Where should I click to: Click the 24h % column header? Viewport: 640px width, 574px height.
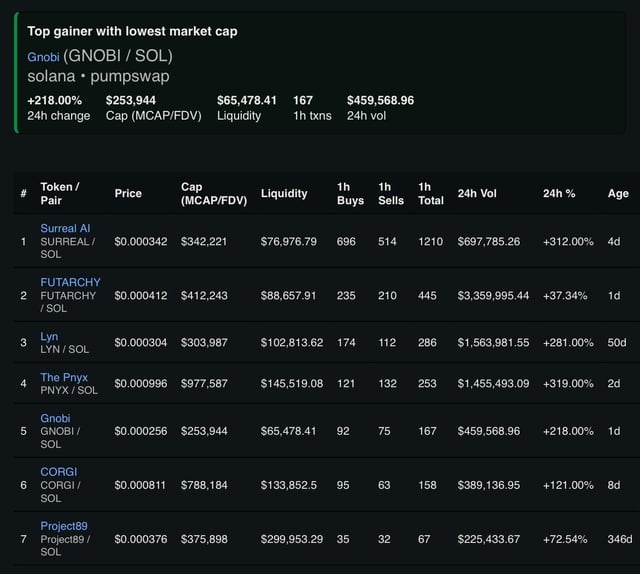[x=559, y=193]
